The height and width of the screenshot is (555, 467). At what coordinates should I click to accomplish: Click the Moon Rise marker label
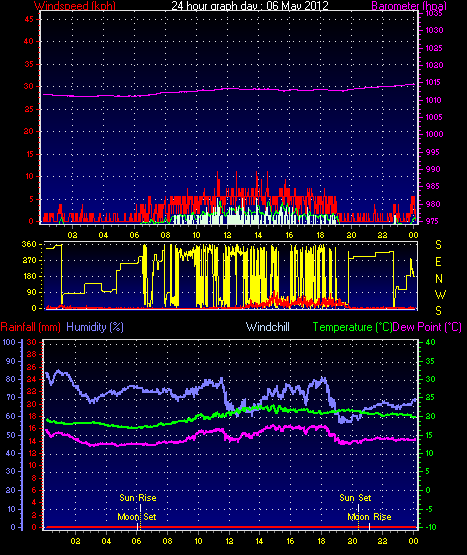coord(369,517)
